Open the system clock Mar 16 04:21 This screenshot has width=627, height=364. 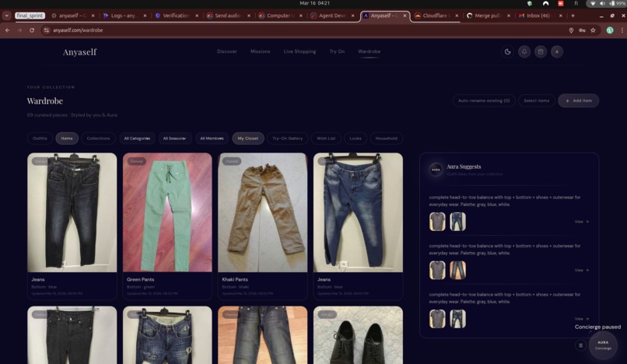[315, 3]
